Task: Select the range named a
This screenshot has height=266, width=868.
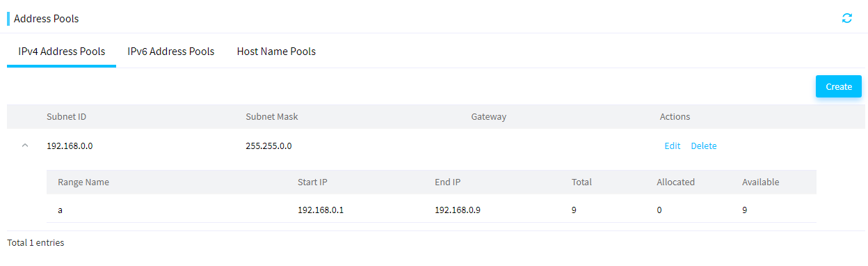Action: pos(60,209)
